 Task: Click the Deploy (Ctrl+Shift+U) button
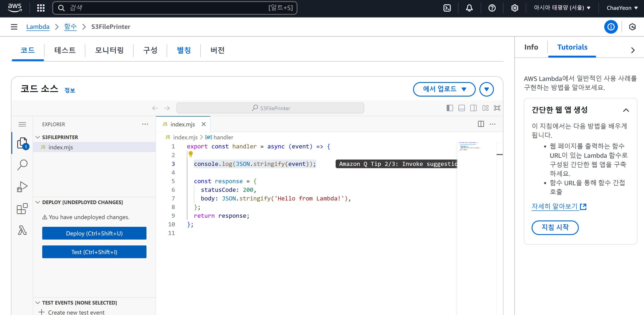click(94, 233)
